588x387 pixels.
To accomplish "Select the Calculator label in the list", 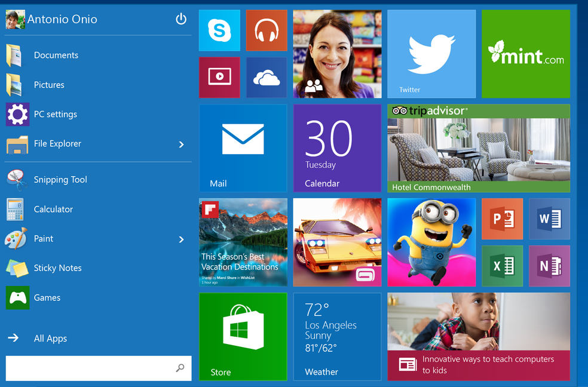I will click(x=53, y=209).
